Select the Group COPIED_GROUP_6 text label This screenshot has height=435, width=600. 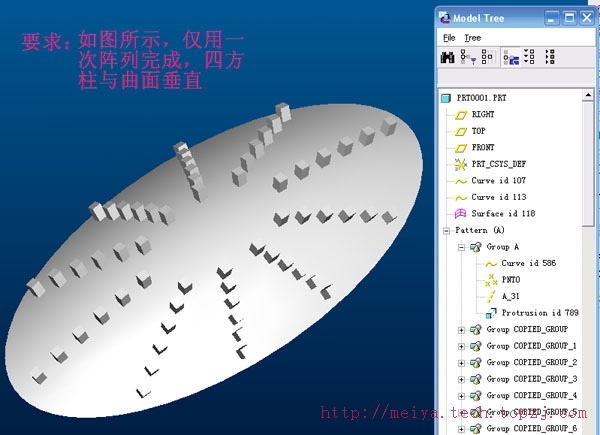pos(532,428)
